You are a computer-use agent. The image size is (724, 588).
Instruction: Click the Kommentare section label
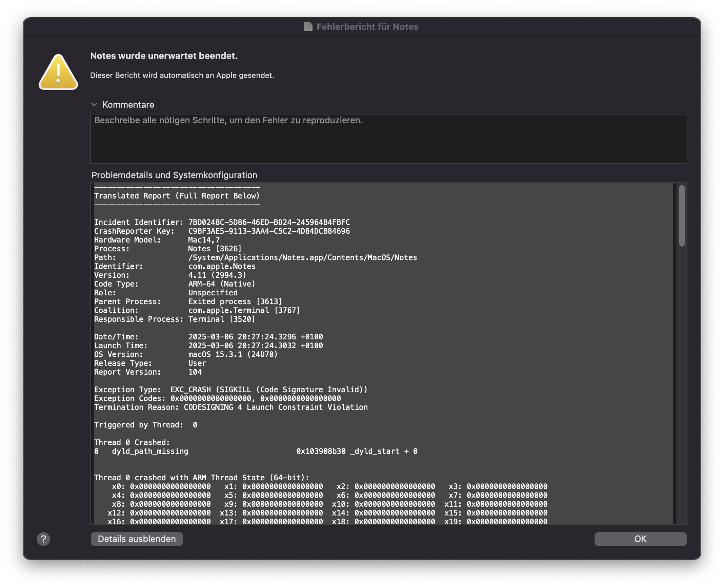[128, 105]
